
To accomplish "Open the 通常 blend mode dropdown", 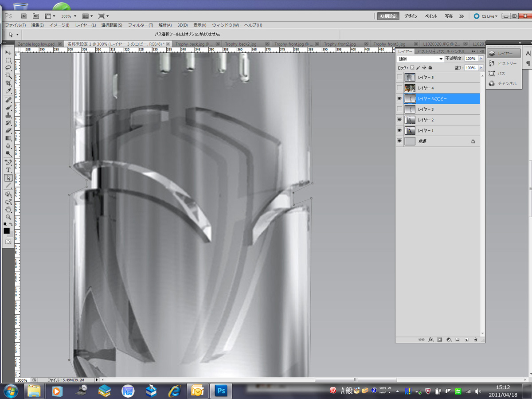I will point(420,59).
